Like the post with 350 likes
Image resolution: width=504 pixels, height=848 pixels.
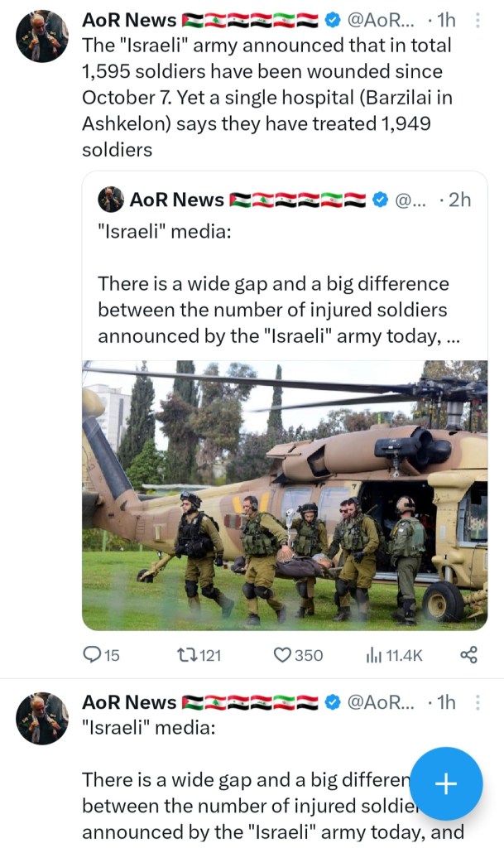click(x=284, y=654)
